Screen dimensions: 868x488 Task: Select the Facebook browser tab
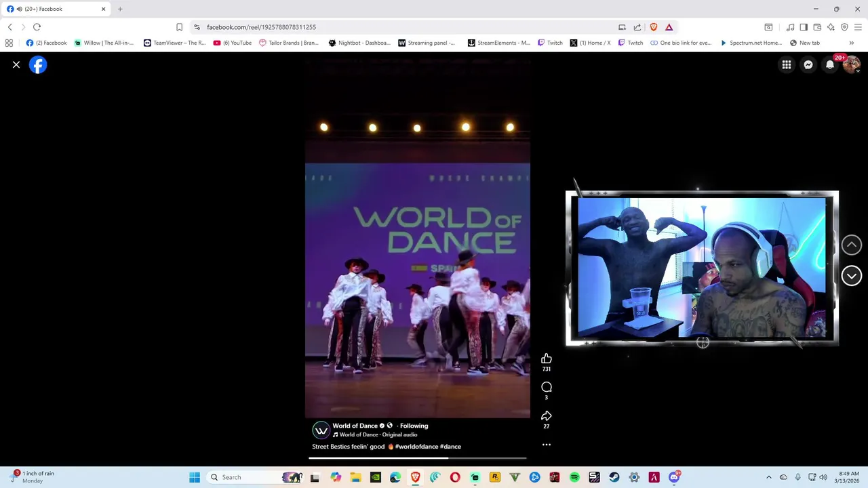pyautogui.click(x=56, y=9)
